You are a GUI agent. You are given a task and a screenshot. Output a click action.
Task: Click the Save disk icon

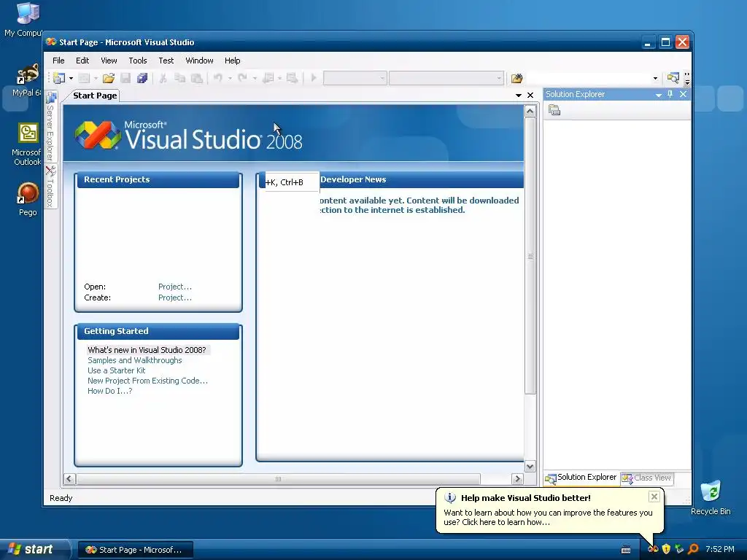click(x=125, y=78)
